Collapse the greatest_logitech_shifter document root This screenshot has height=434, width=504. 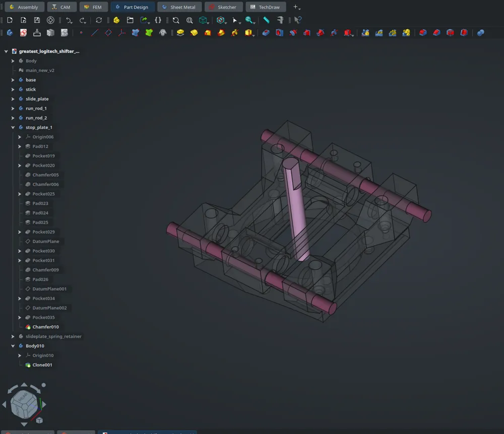click(6, 51)
